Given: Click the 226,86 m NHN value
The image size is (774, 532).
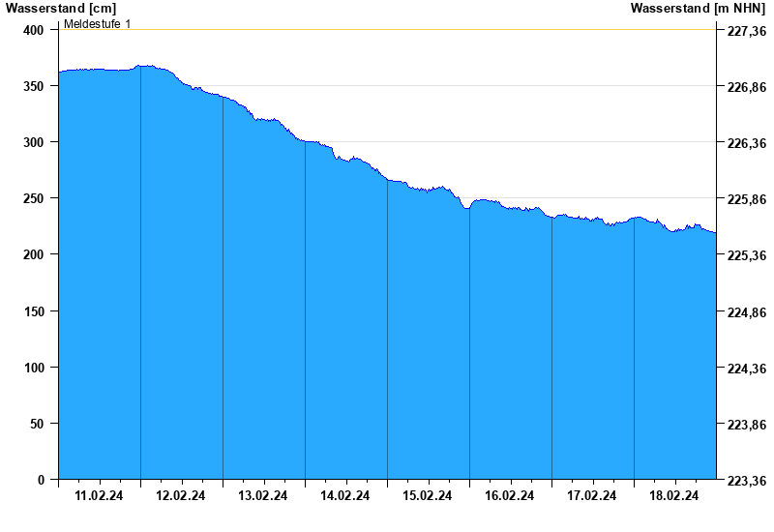Looking at the screenshot, I should pyautogui.click(x=747, y=87).
